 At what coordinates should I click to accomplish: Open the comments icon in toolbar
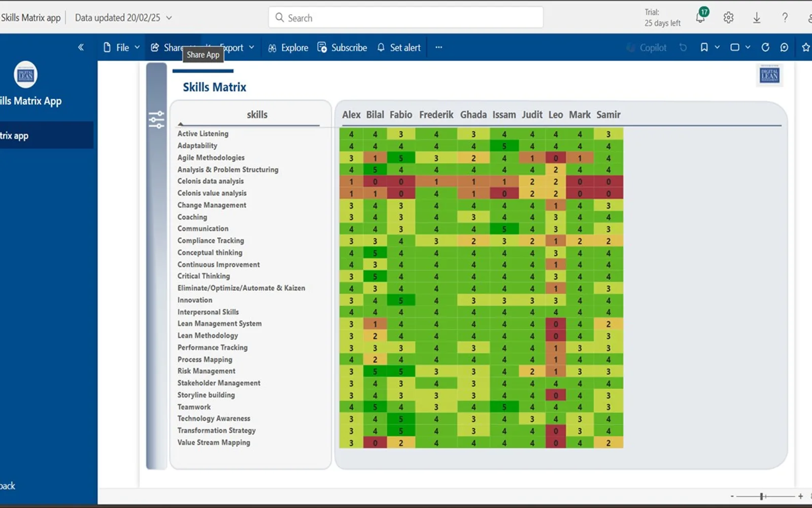[x=784, y=47]
